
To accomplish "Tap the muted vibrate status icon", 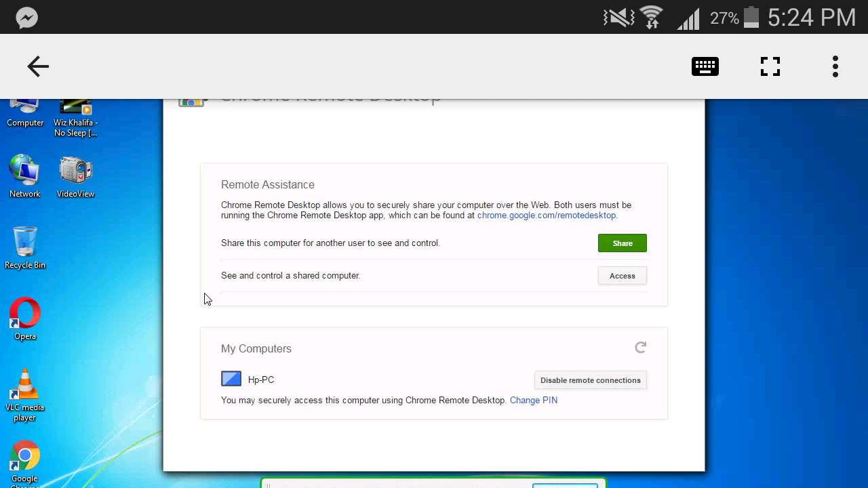I will coord(618,18).
